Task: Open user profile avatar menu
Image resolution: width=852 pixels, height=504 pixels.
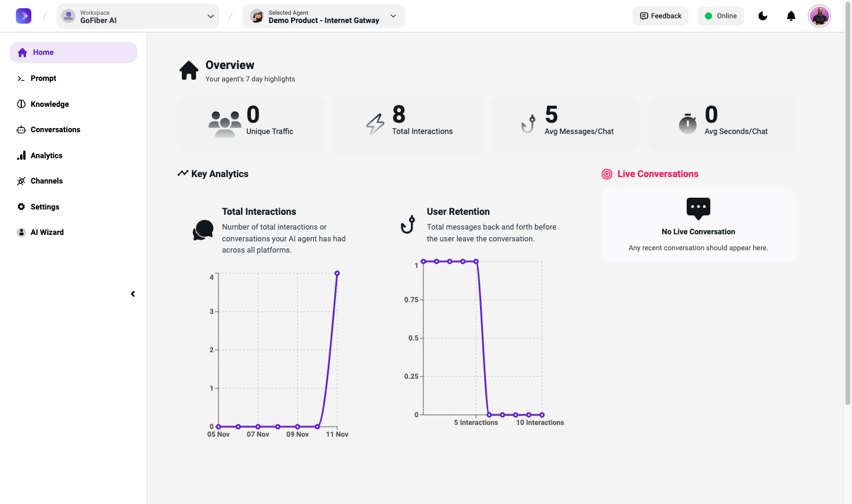Action: point(820,16)
